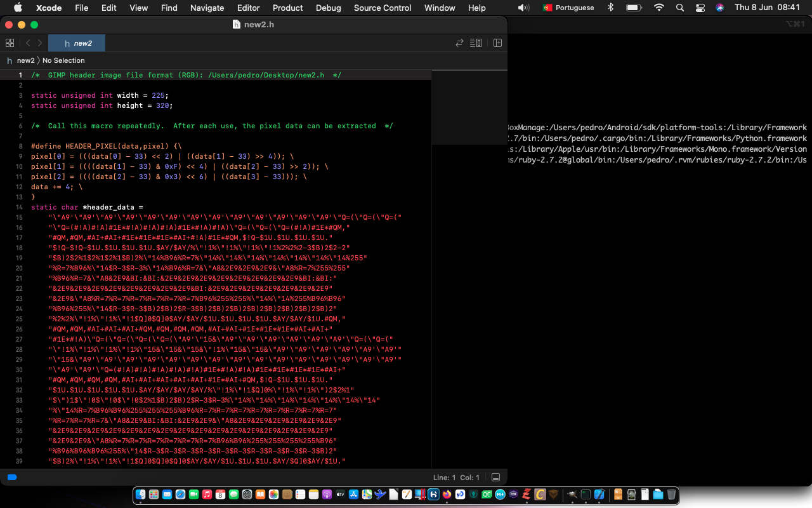
Task: Click the gutter beside line 3 to set breakpoint
Action: pos(21,95)
